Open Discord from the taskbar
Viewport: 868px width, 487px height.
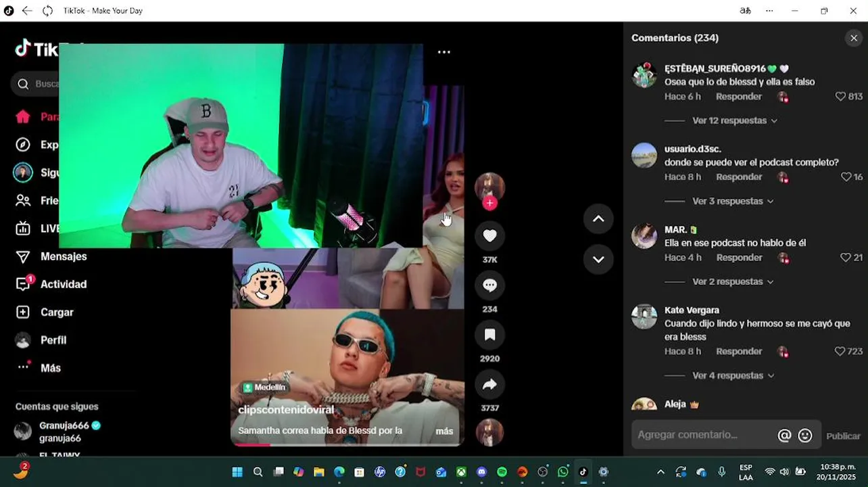[481, 472]
